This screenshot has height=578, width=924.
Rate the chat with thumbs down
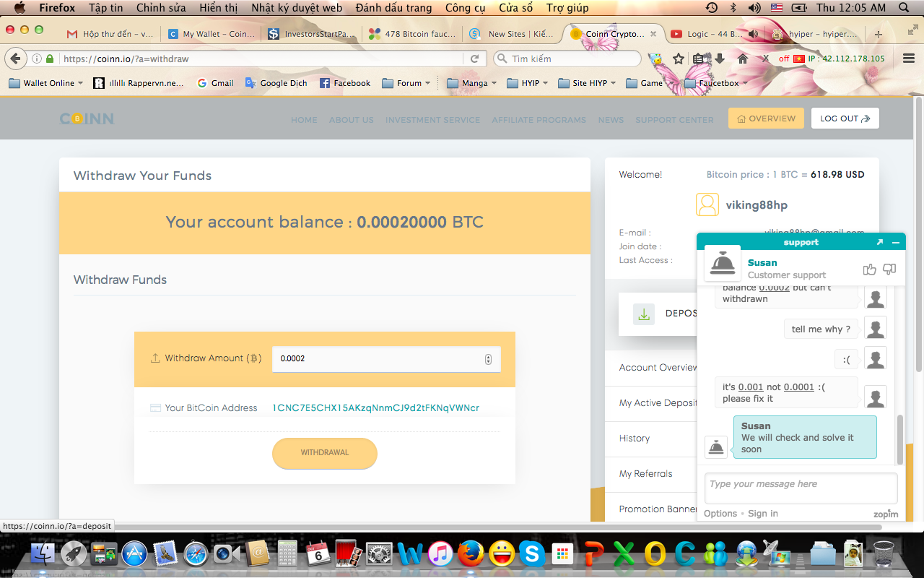(x=889, y=269)
